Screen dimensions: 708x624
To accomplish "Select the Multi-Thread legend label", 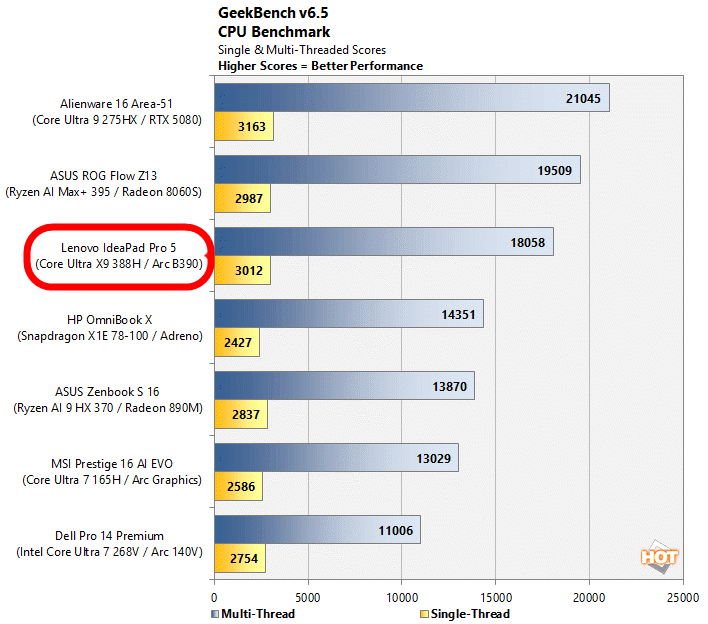I will (x=258, y=614).
